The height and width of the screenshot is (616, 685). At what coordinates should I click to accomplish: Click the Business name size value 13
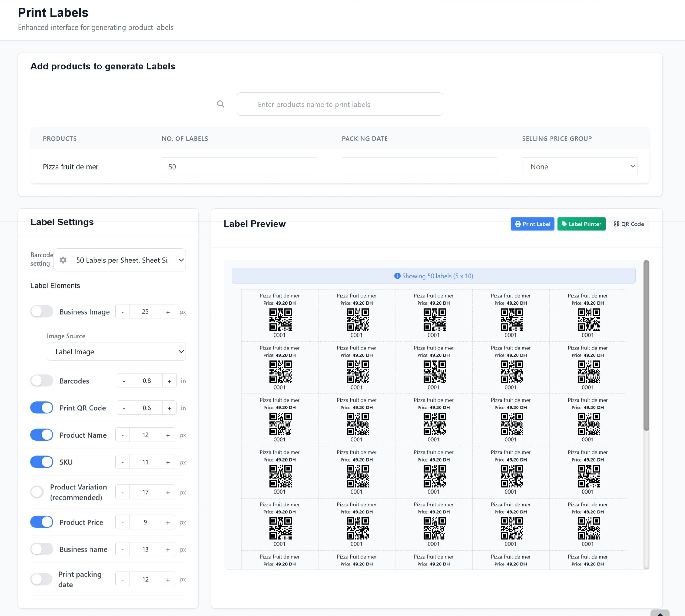(x=145, y=549)
